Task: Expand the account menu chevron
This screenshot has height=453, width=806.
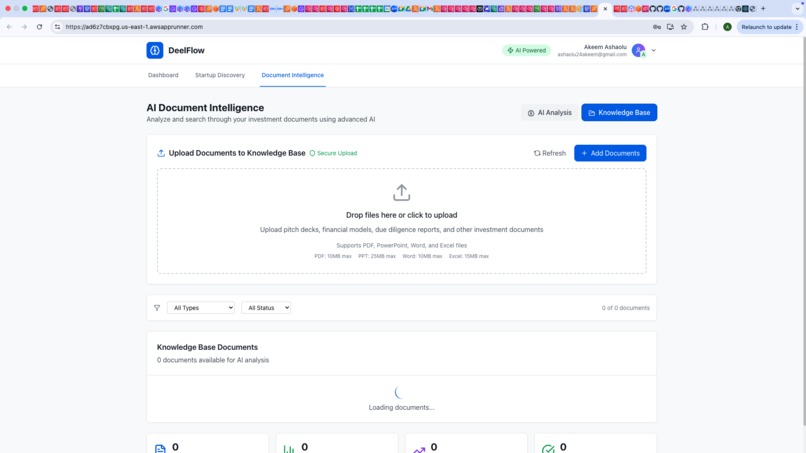Action: coord(654,50)
